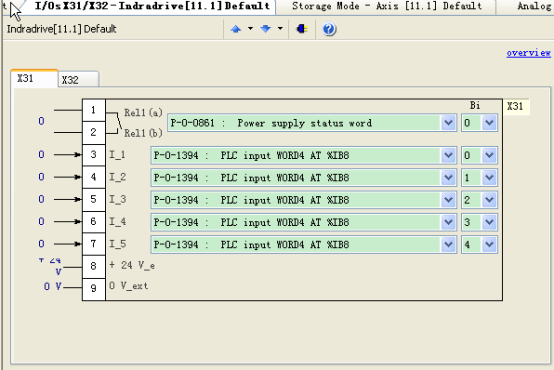Expand the I_5 parameter dropdown arrow

click(x=448, y=245)
